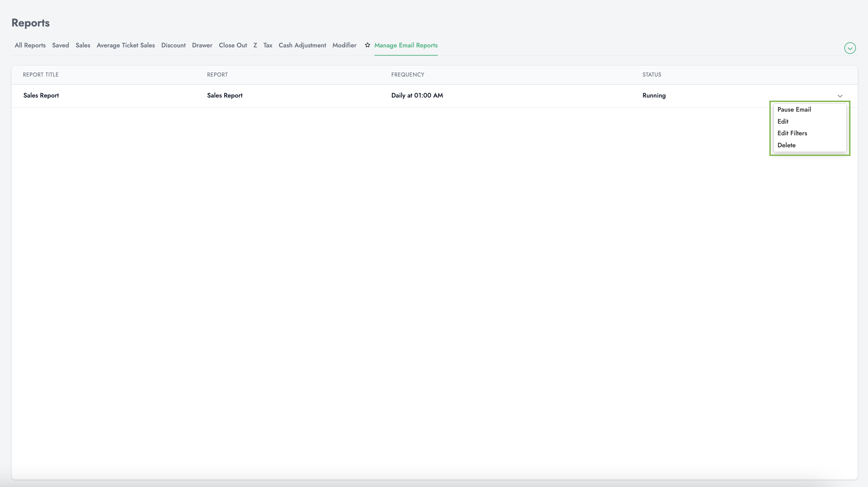The image size is (868, 487).
Task: Open the Saved reports tab
Action: [60, 45]
